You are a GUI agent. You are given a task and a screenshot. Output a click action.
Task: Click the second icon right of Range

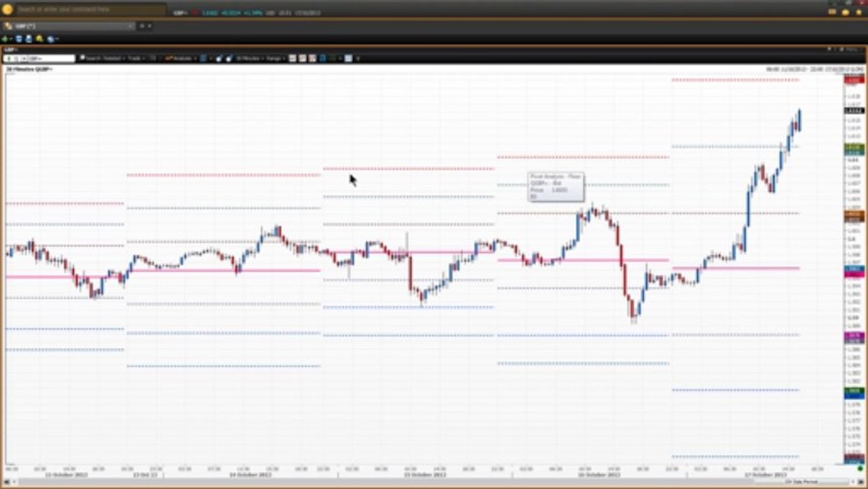(x=303, y=58)
